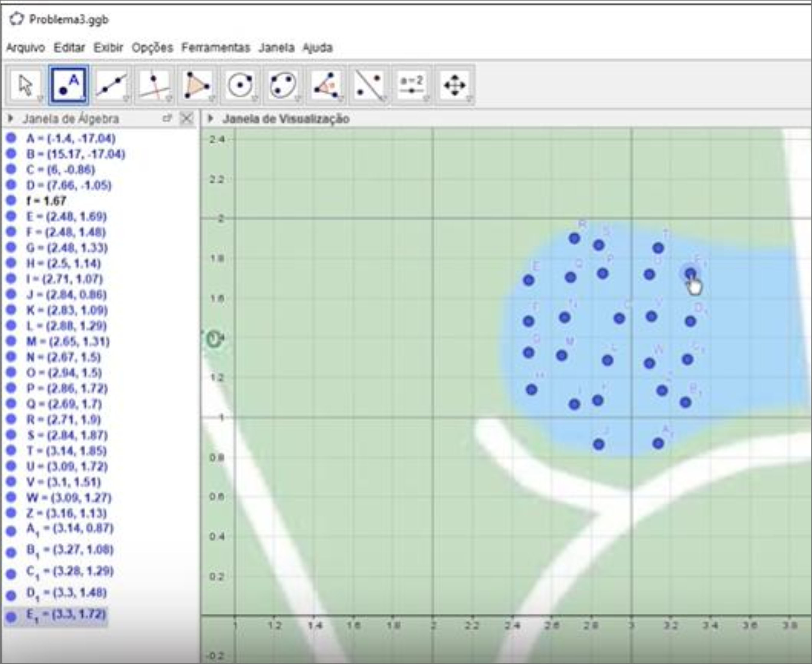Select the New Point tool

[69, 85]
